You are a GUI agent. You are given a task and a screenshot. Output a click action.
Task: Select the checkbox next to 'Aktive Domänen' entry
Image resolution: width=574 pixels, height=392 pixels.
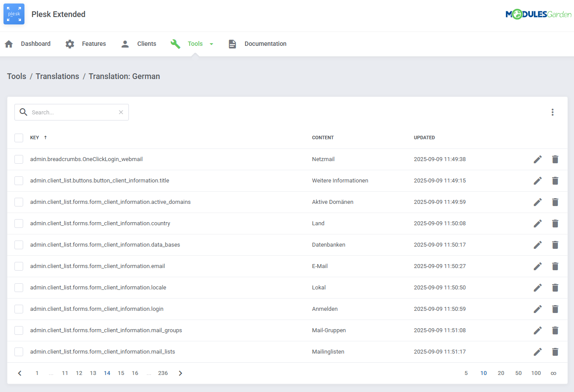[19, 202]
